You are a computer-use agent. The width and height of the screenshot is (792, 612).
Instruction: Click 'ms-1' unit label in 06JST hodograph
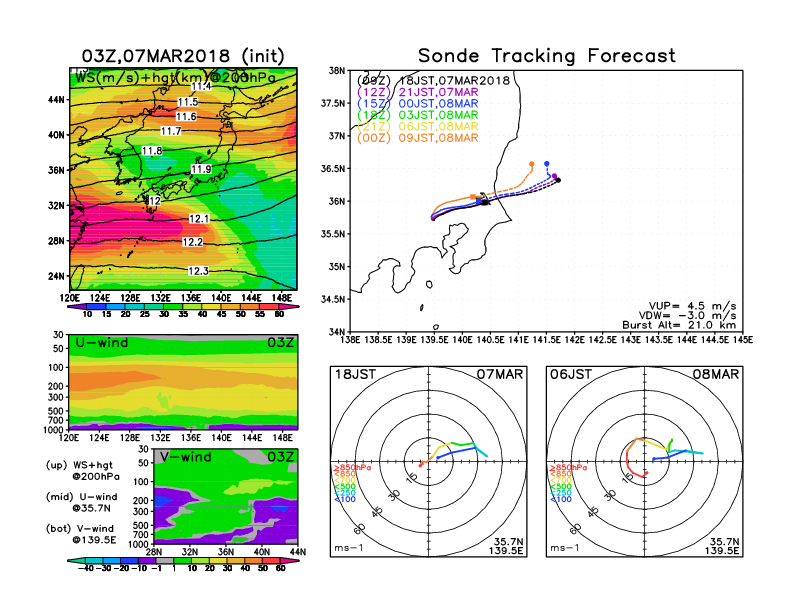tap(565, 548)
